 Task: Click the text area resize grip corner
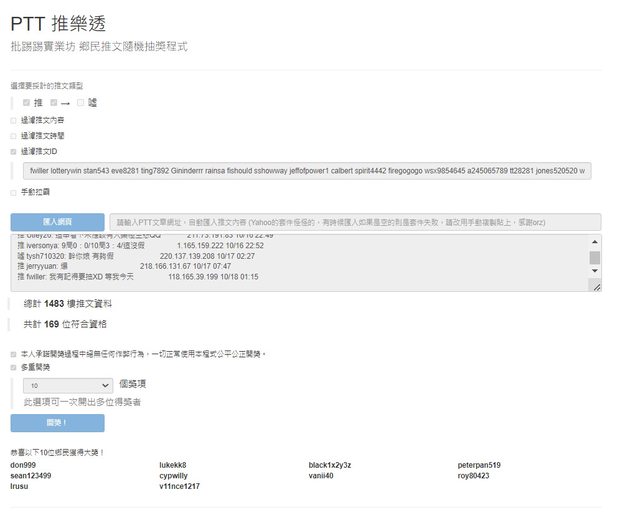596,287
